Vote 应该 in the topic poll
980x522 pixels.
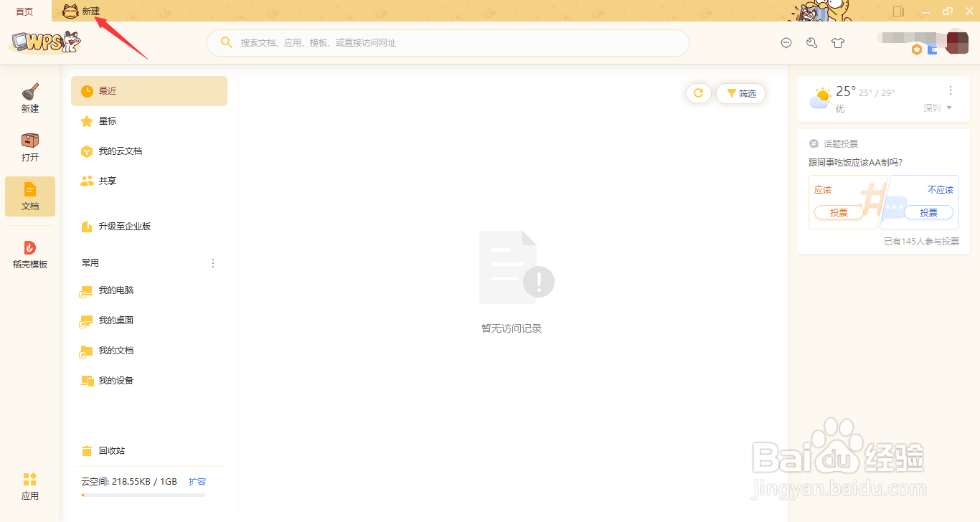pyautogui.click(x=839, y=212)
